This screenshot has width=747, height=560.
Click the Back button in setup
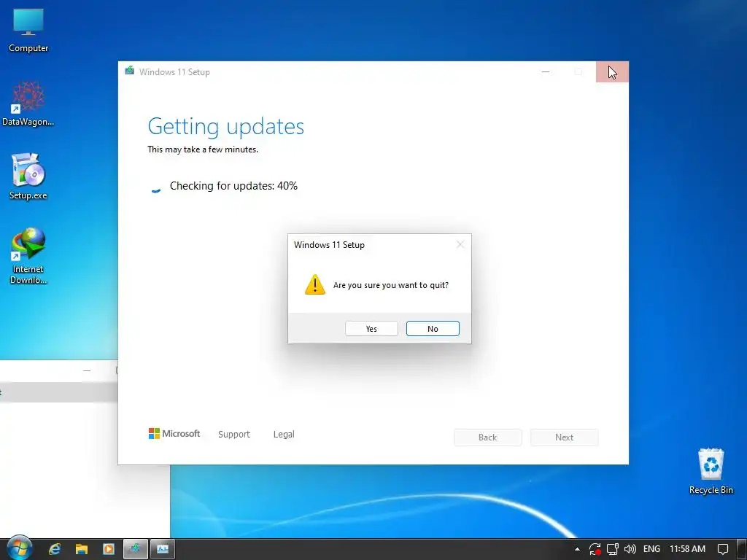pos(487,437)
